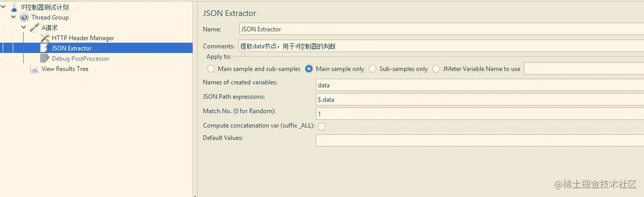Image resolution: width=644 pixels, height=197 pixels.
Task: Select Sub-samples only radio
Action: click(x=372, y=69)
